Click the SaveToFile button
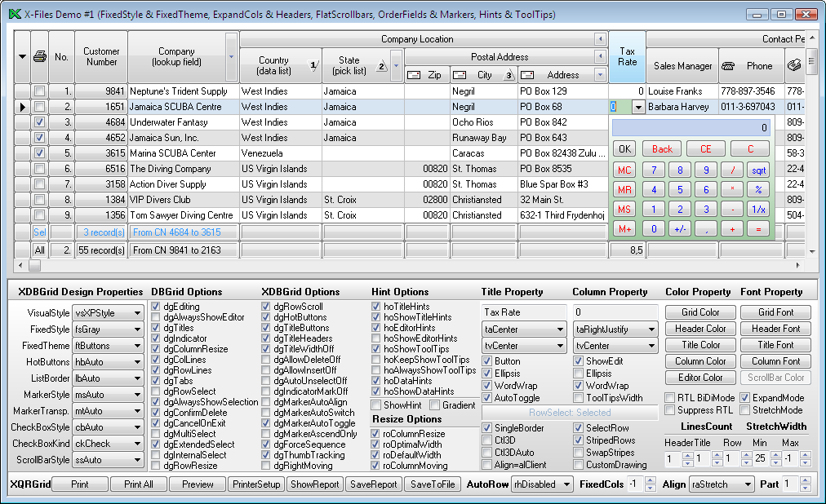Screen dimensions: 826x504 tap(432, 484)
